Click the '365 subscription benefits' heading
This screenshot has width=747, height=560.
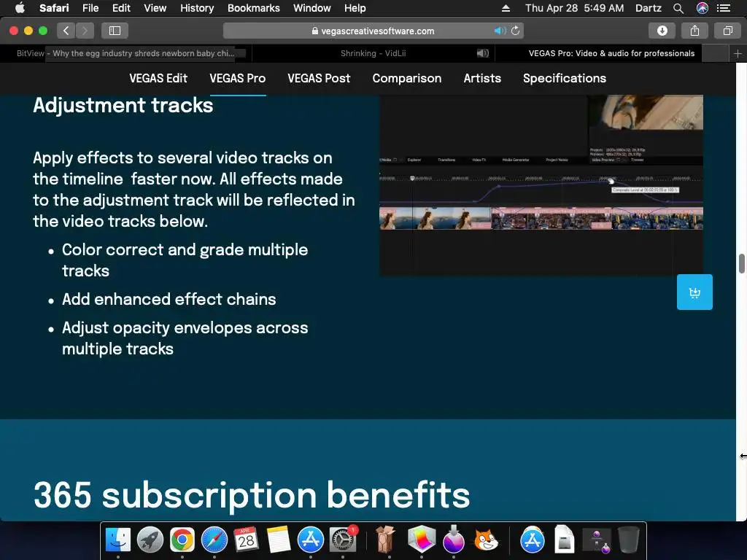point(252,495)
